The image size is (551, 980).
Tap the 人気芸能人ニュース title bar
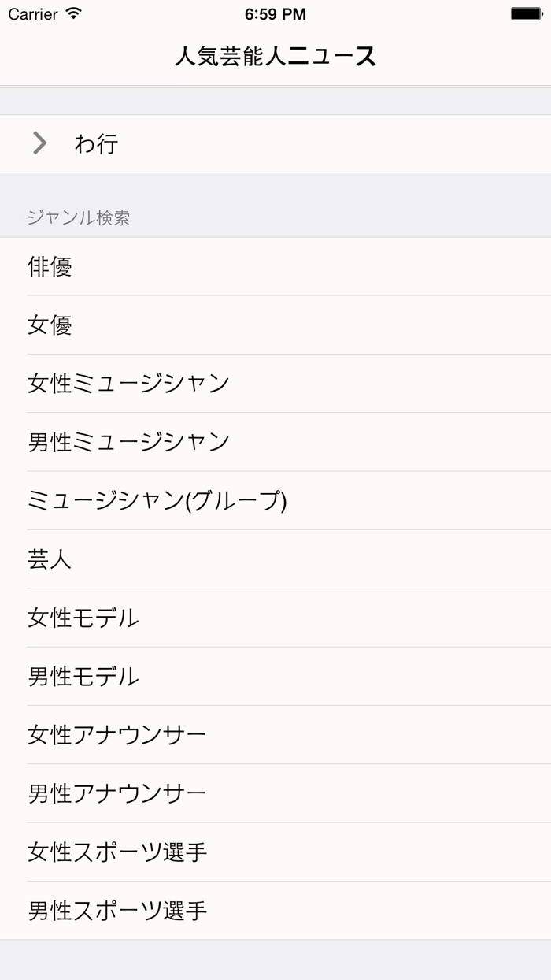275,56
